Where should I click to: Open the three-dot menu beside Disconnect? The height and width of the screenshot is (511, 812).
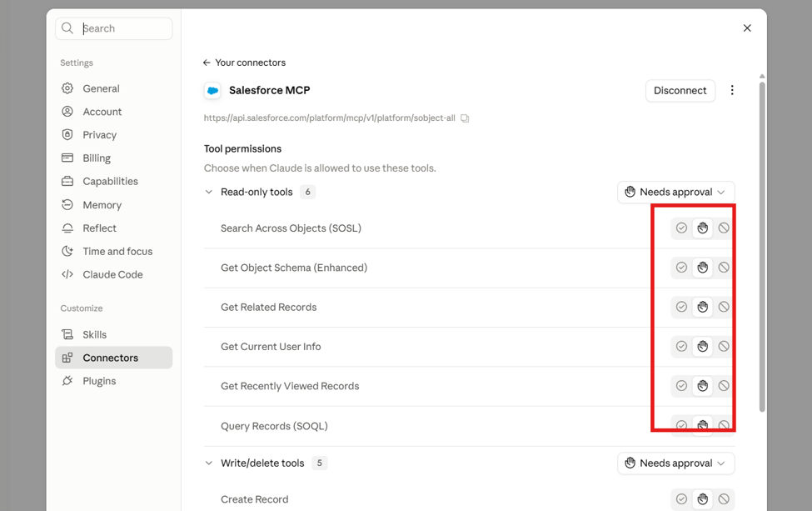pyautogui.click(x=732, y=90)
